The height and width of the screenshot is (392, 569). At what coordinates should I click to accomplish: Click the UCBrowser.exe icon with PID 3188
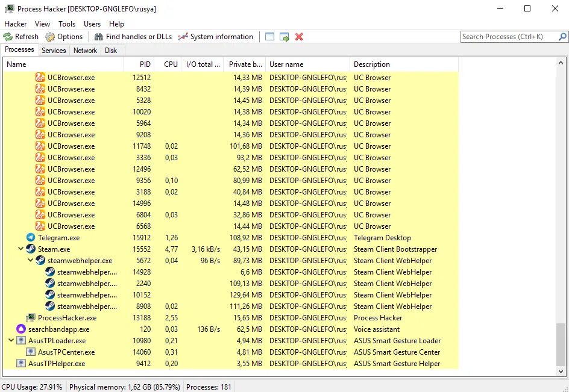[x=40, y=192]
